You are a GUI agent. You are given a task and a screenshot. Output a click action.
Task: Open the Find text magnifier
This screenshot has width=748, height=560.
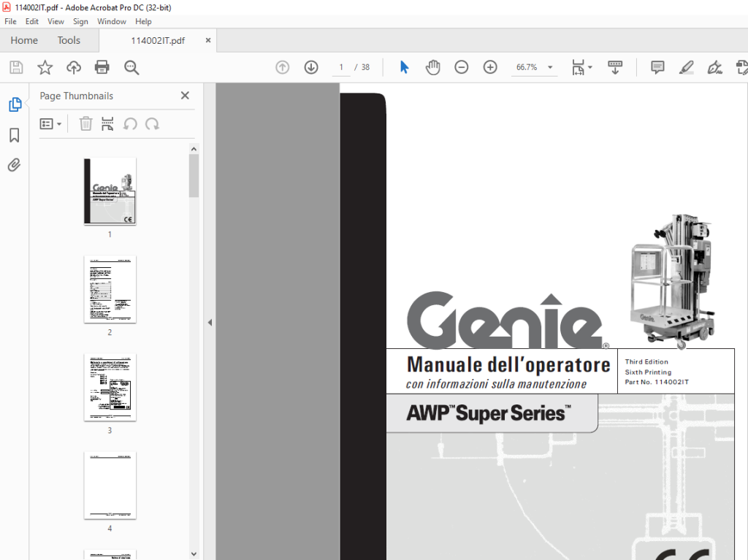[x=131, y=67]
